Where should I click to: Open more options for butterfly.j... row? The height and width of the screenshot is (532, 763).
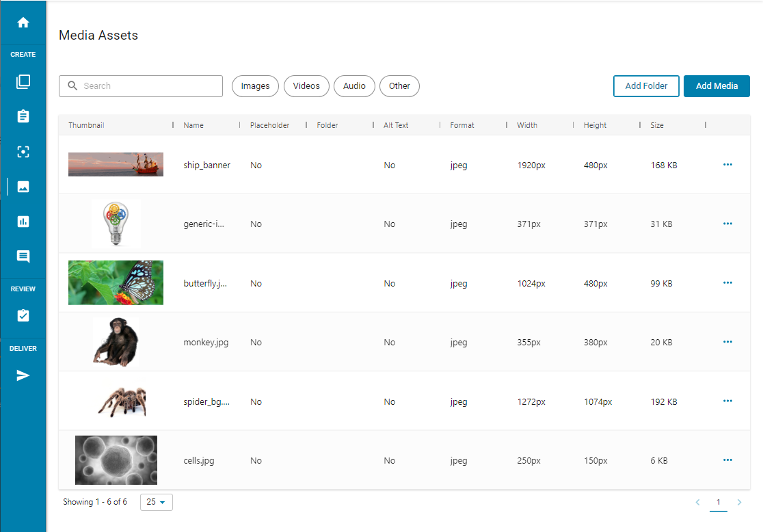[727, 283]
